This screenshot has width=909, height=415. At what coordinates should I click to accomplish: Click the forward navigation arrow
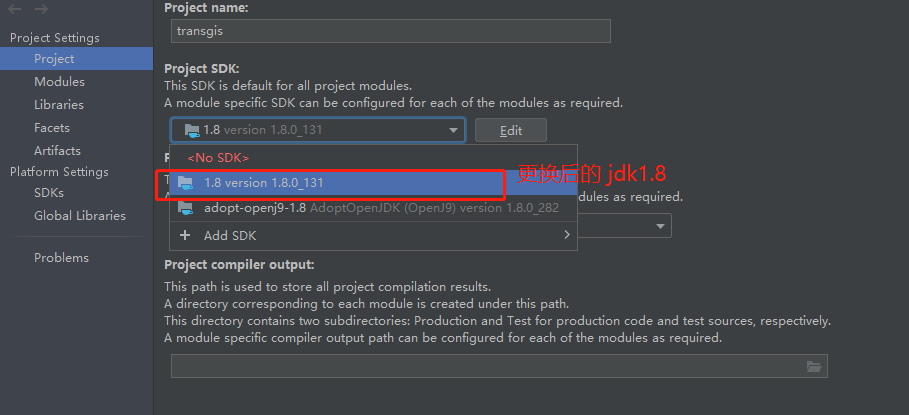(x=41, y=9)
